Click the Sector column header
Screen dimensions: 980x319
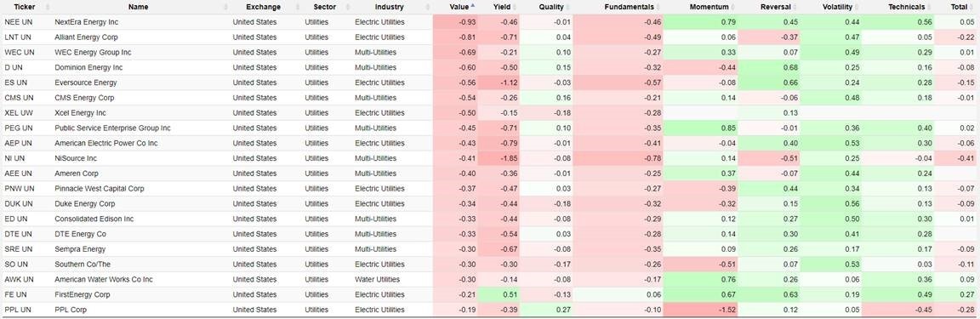(x=326, y=8)
